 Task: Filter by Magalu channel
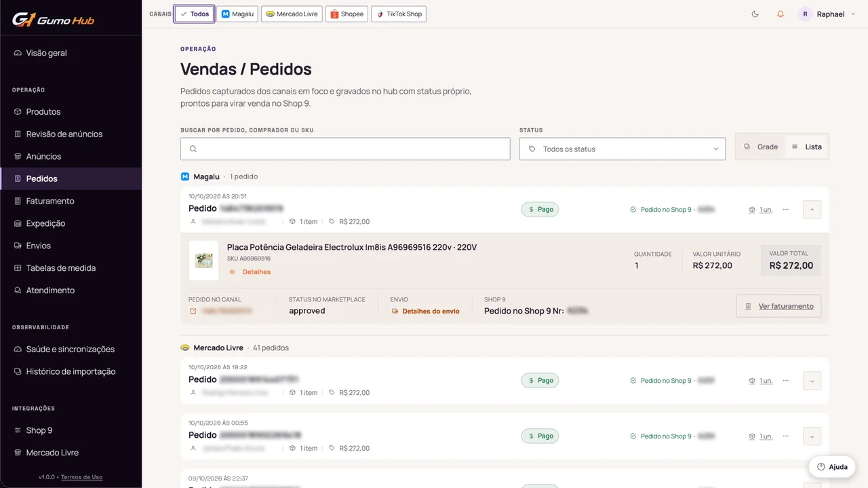click(x=237, y=14)
